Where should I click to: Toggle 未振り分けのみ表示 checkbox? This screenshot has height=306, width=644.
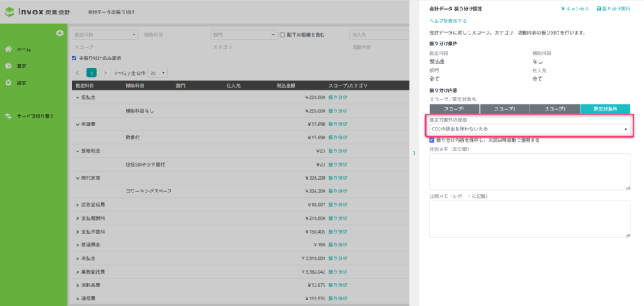[74, 58]
